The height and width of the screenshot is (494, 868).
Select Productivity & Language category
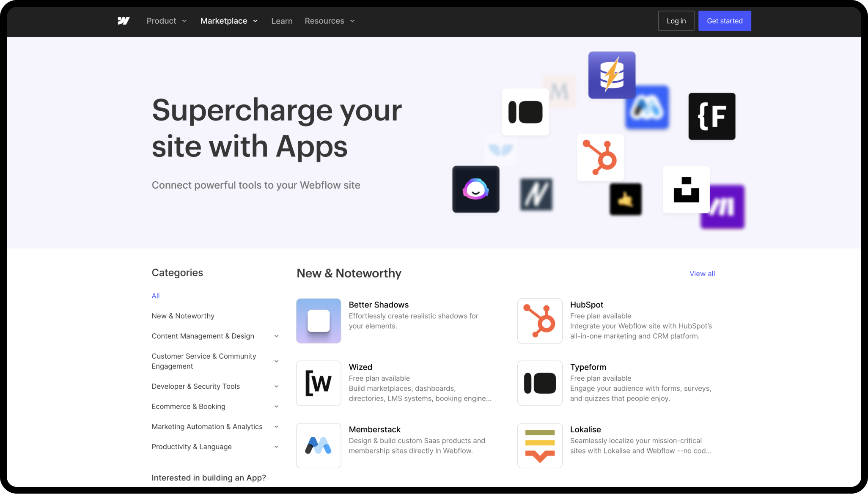(192, 447)
